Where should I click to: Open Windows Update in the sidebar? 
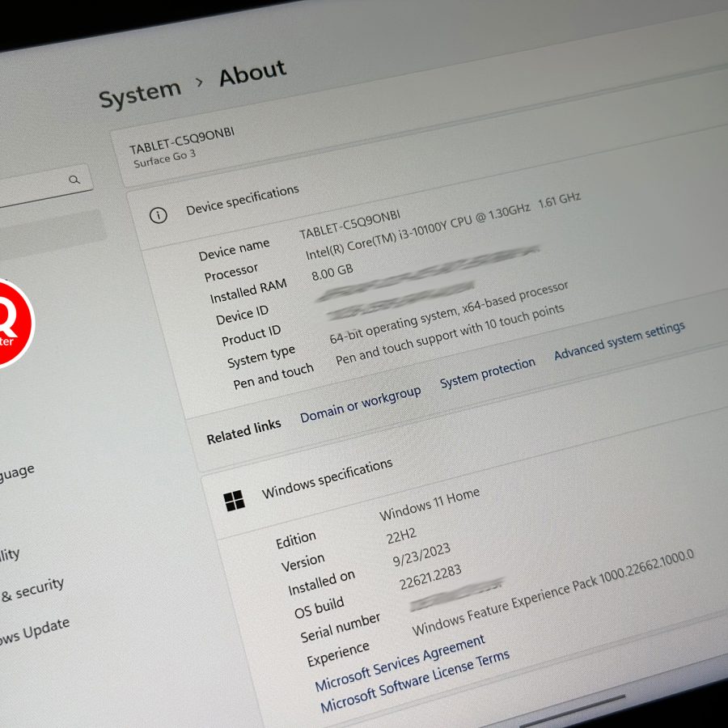(34, 631)
